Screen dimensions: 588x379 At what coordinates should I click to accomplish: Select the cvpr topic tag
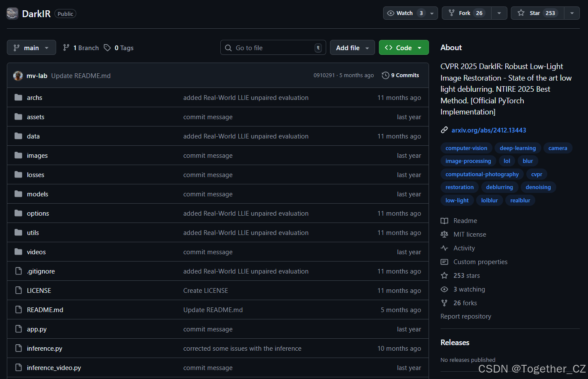537,174
